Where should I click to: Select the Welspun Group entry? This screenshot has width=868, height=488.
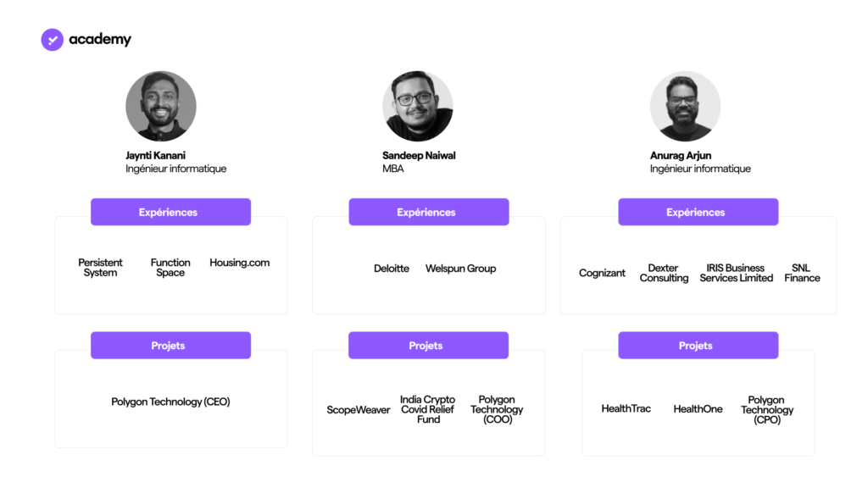point(460,269)
